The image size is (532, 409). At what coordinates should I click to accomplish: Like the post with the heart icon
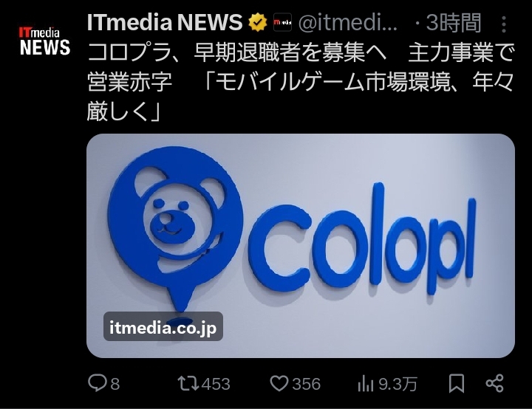(x=279, y=383)
